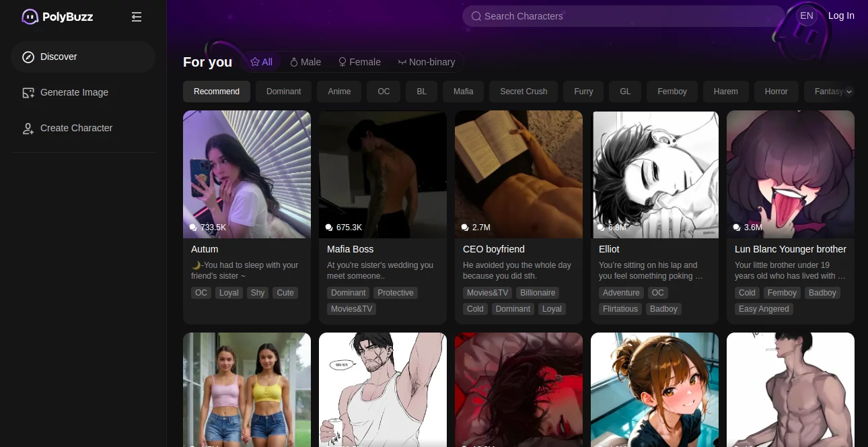Click the PolyBuzz logo icon
Viewport: 868px width, 447px height.
30,17
